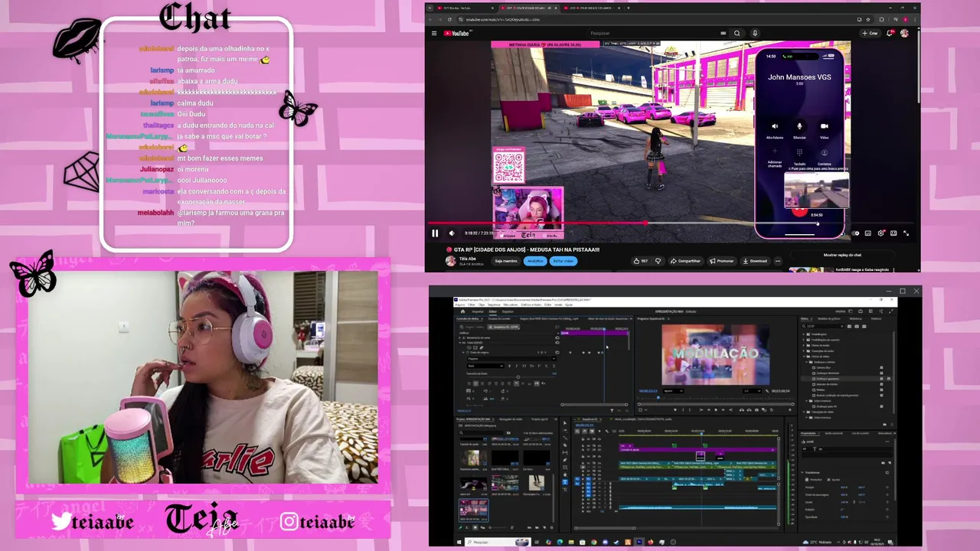980x551 pixels.
Task: Adjust the Project panel thumbnail zoom slider
Action: [x=496, y=527]
